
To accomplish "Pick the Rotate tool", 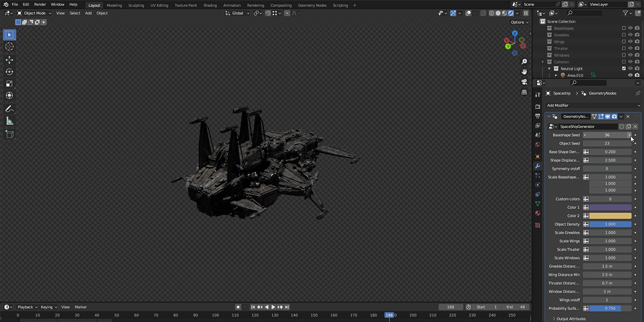I will pos(9,71).
